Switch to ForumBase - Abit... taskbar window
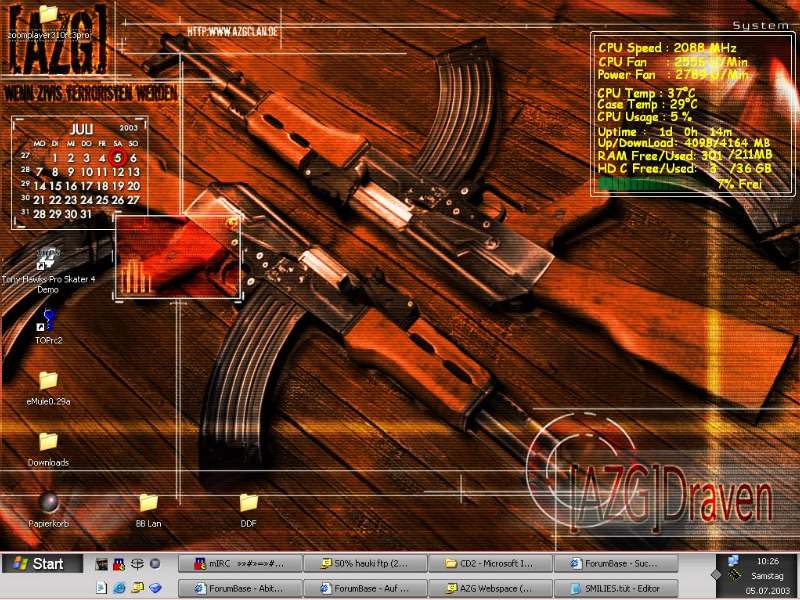 tap(240, 588)
